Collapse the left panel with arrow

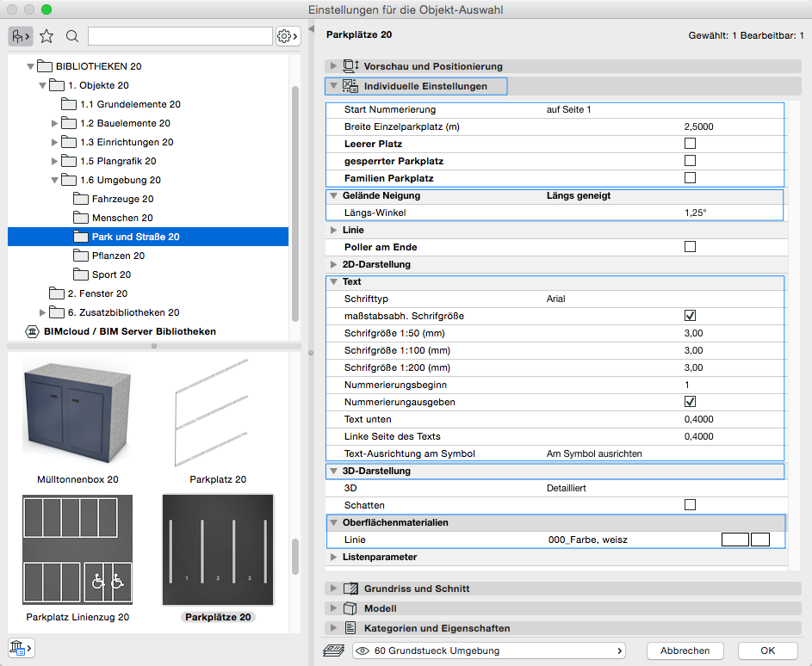click(x=311, y=30)
